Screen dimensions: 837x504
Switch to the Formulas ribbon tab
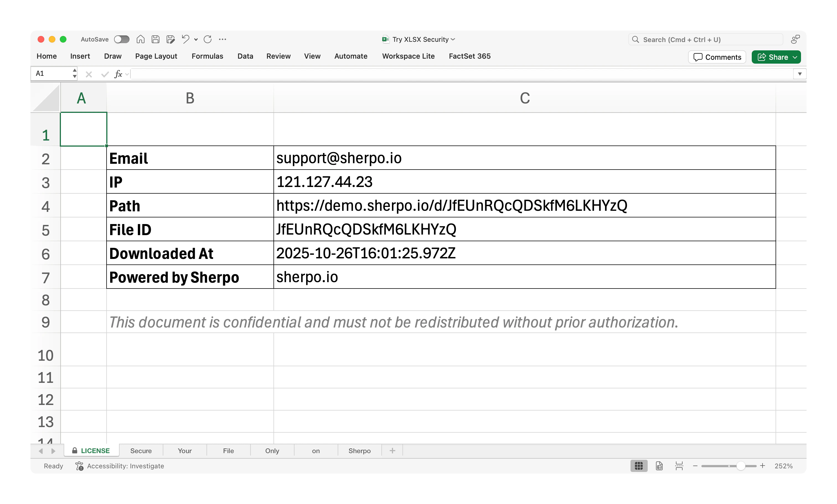pos(207,56)
